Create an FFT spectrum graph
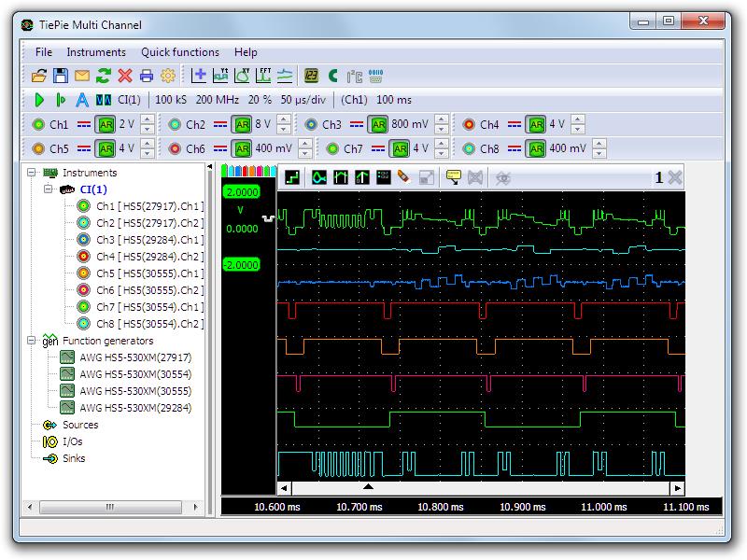The image size is (747, 560). coord(263,76)
